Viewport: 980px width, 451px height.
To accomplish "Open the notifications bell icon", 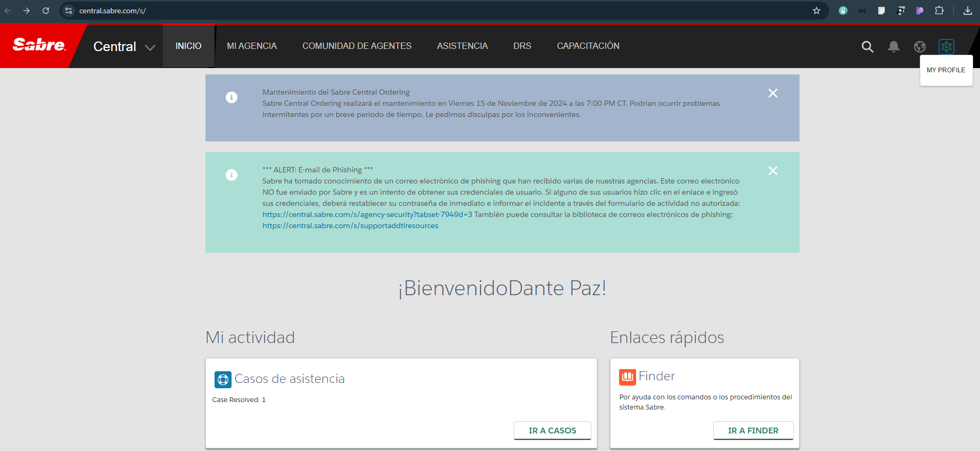I will pos(893,47).
